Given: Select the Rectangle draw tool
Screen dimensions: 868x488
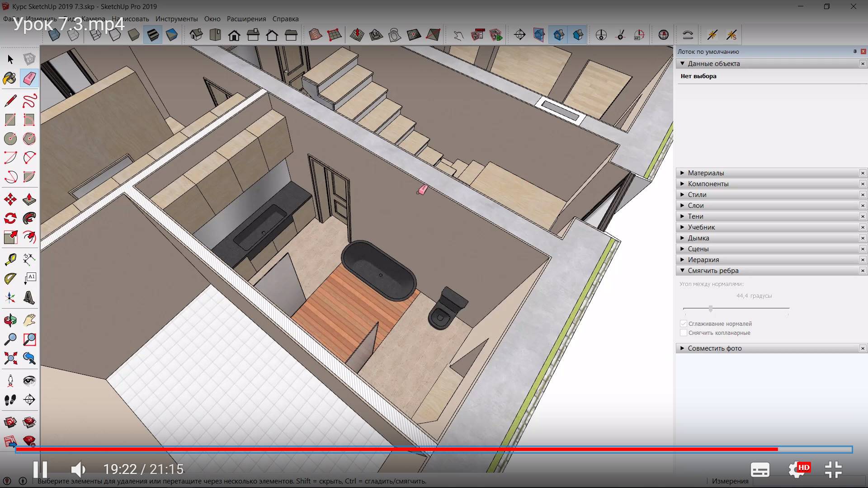Looking at the screenshot, I should (x=9, y=119).
